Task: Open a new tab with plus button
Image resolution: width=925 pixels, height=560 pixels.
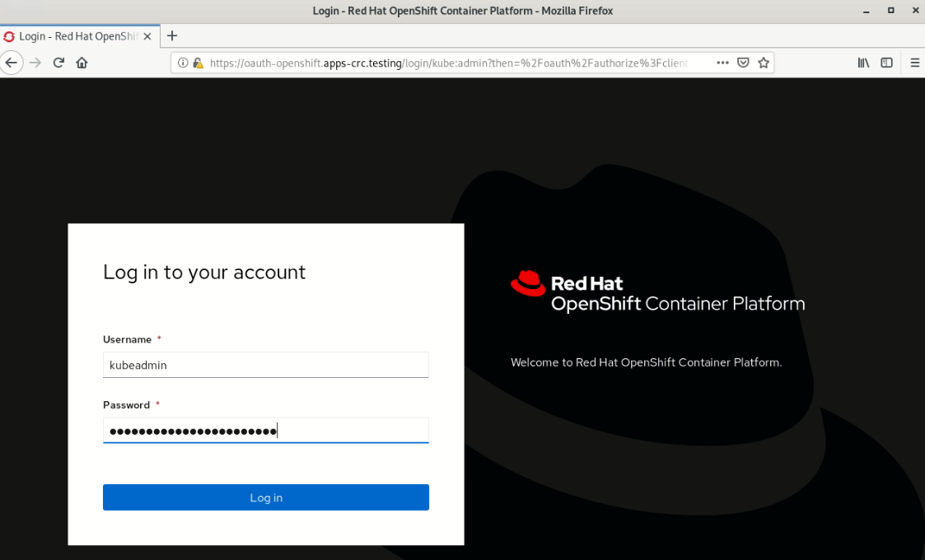Action: [171, 36]
